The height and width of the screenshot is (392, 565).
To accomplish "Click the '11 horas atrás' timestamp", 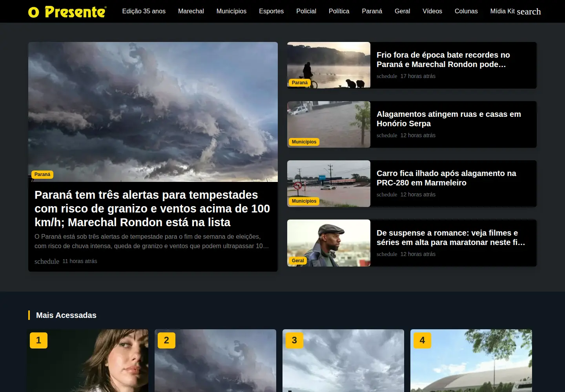I will coord(80,261).
